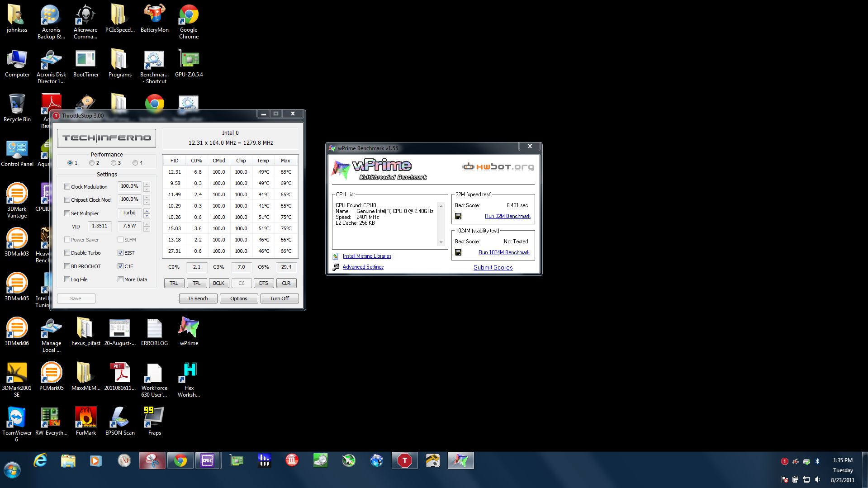Open the FurMark desktop icon

point(85,422)
